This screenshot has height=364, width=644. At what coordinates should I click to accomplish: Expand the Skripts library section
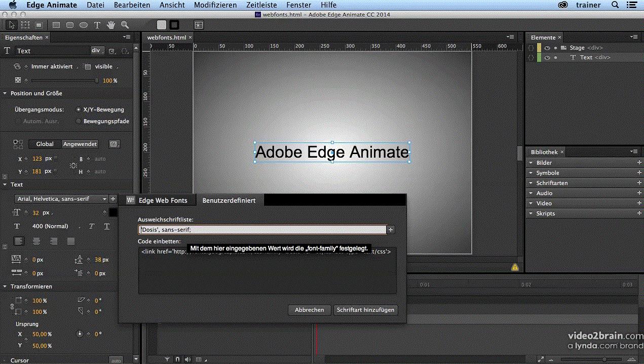(x=531, y=213)
